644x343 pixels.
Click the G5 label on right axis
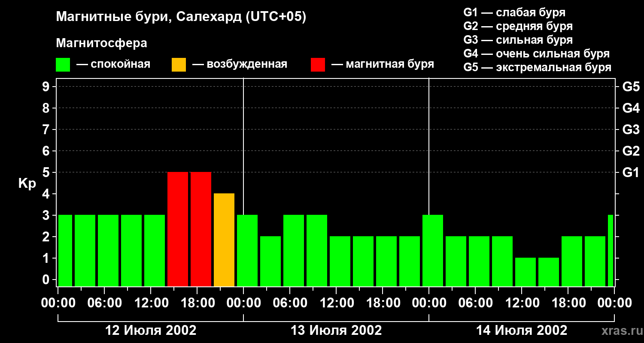pyautogui.click(x=631, y=87)
